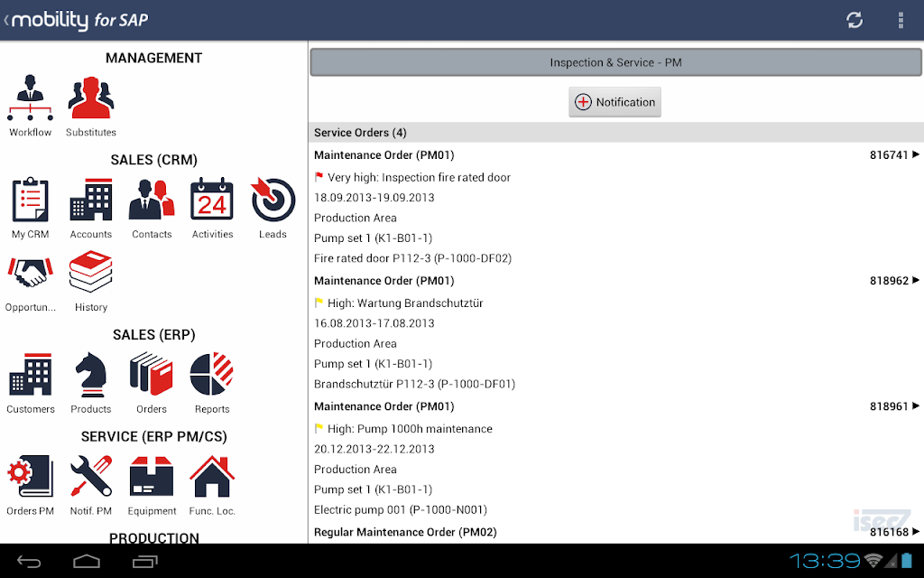Expand order 818962 arrow
The image size is (924, 578).
click(x=916, y=280)
